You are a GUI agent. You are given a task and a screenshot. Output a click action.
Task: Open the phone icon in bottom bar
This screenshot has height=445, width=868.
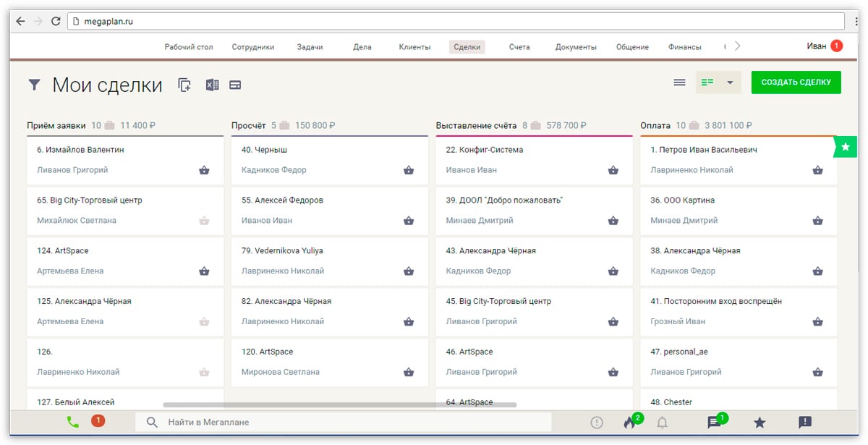click(x=72, y=423)
